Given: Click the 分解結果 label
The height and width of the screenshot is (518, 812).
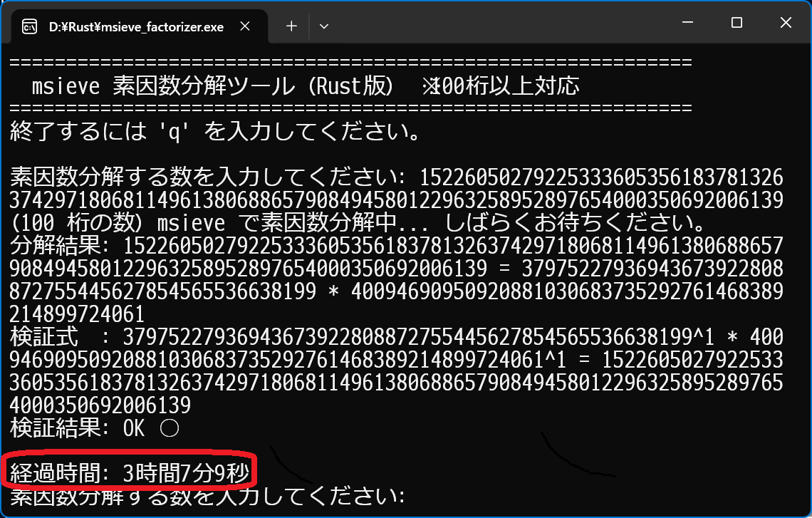Looking at the screenshot, I should 61,246.
